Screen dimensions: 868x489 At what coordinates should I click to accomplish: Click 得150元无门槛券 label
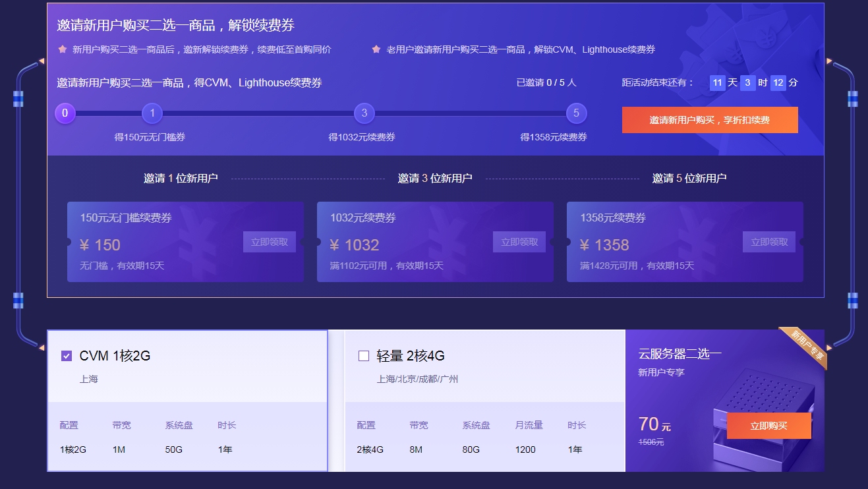(150, 137)
